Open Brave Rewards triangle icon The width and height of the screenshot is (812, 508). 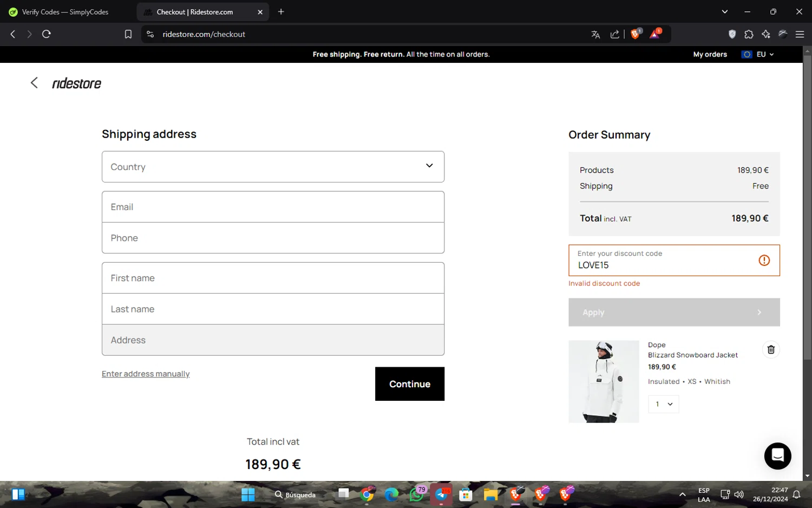point(654,34)
